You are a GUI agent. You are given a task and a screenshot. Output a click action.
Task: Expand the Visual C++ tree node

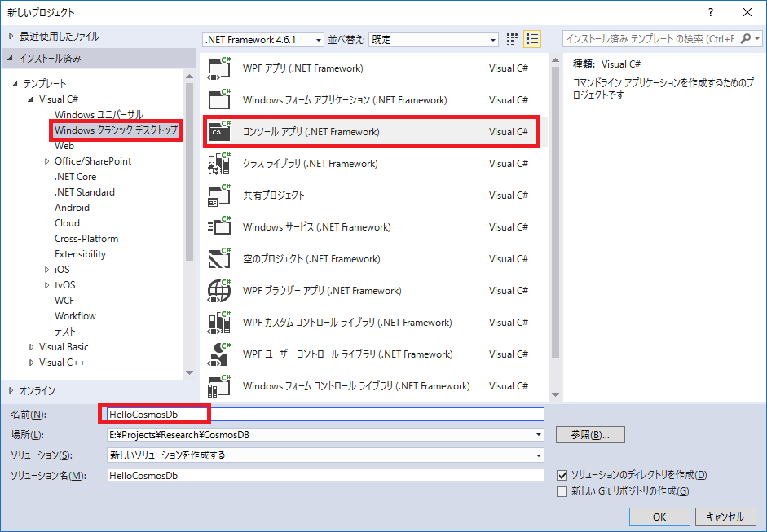pos(31,363)
